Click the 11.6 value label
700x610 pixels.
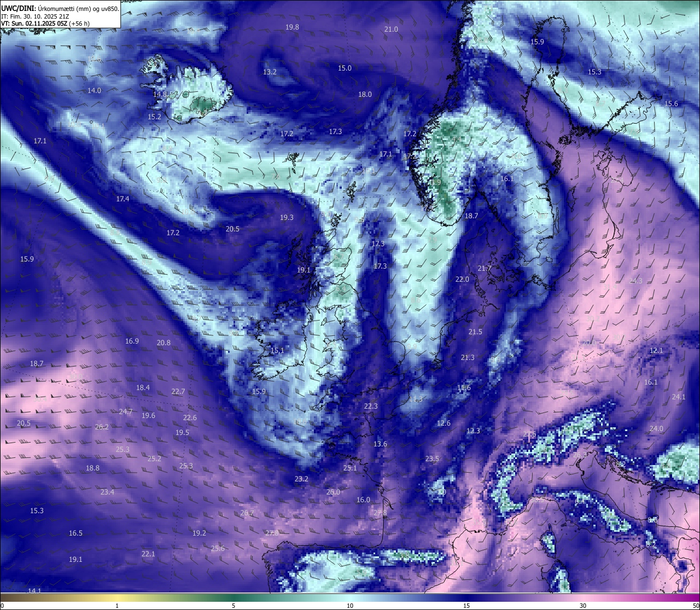(x=464, y=388)
